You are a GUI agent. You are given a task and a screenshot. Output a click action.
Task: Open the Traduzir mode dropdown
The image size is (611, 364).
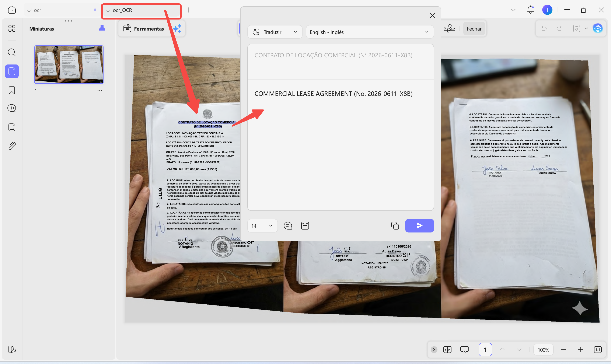tap(275, 32)
